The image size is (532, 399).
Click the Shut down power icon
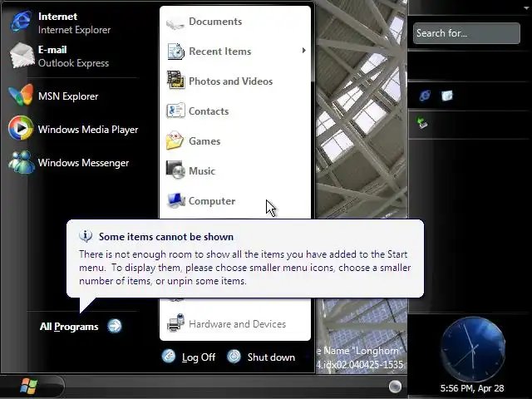tap(234, 357)
